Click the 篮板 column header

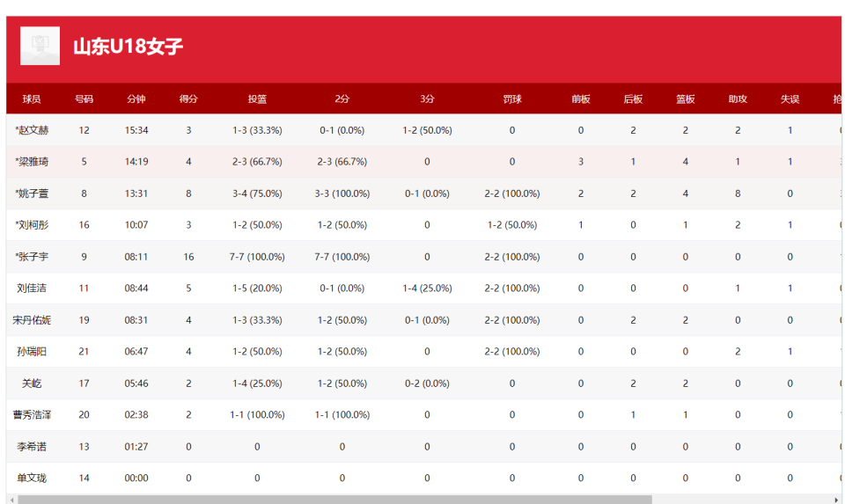tap(686, 99)
